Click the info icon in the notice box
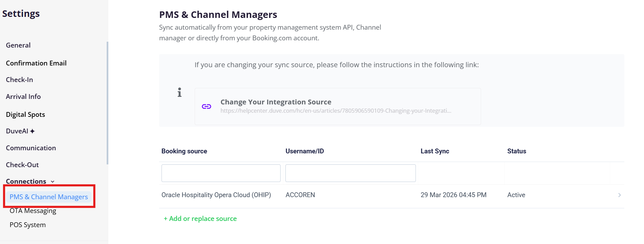644x244 pixels. [x=179, y=92]
